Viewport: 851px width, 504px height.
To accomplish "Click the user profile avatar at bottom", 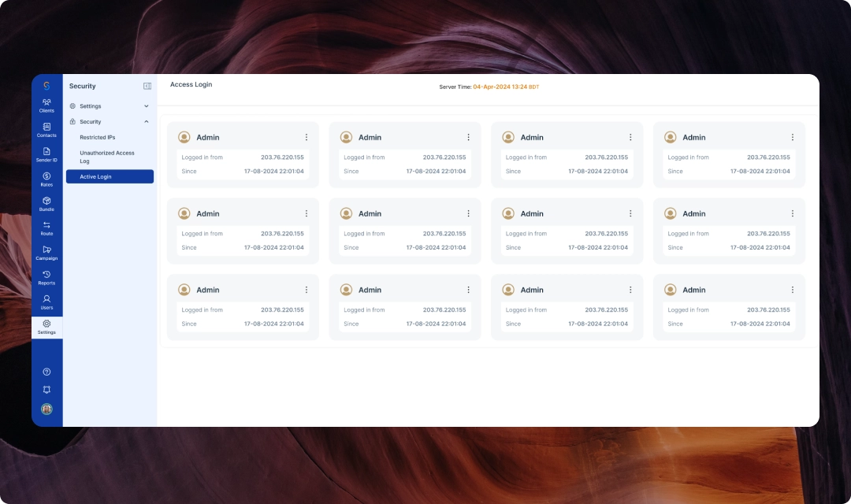I will pos(46,409).
